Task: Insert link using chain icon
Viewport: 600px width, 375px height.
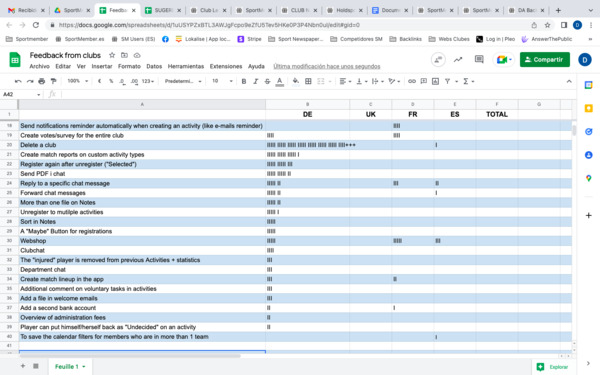Action: pyautogui.click(x=412, y=81)
